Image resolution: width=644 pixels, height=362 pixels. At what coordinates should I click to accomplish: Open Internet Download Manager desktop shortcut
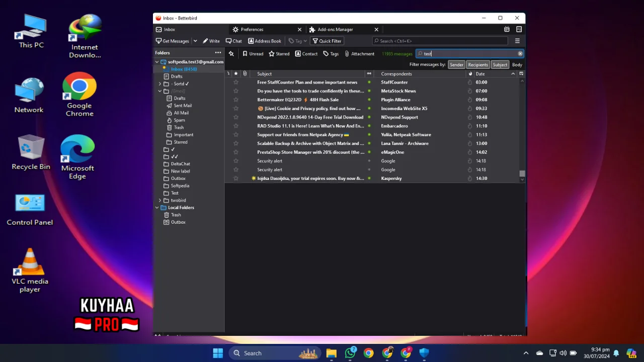coord(85,36)
